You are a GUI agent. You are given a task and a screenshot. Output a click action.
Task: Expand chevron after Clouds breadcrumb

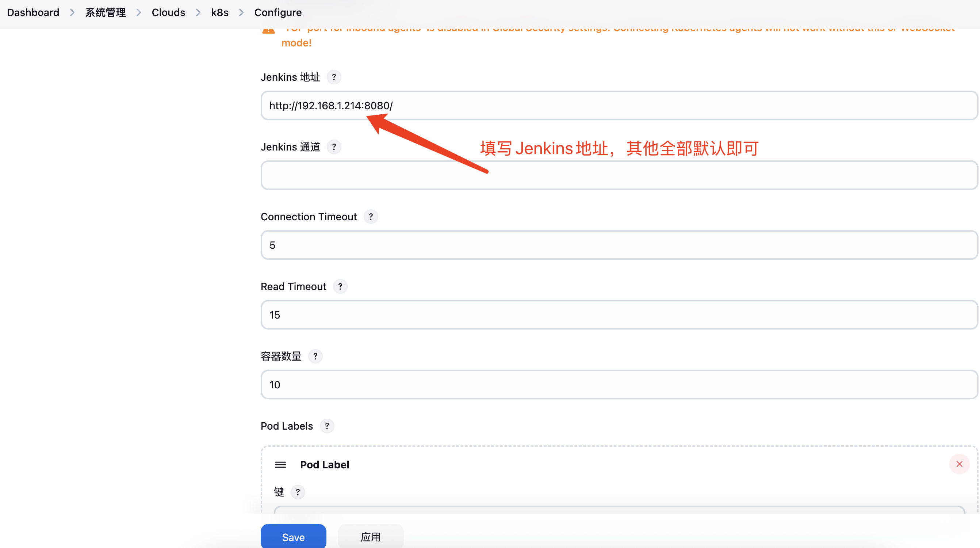pyautogui.click(x=198, y=12)
